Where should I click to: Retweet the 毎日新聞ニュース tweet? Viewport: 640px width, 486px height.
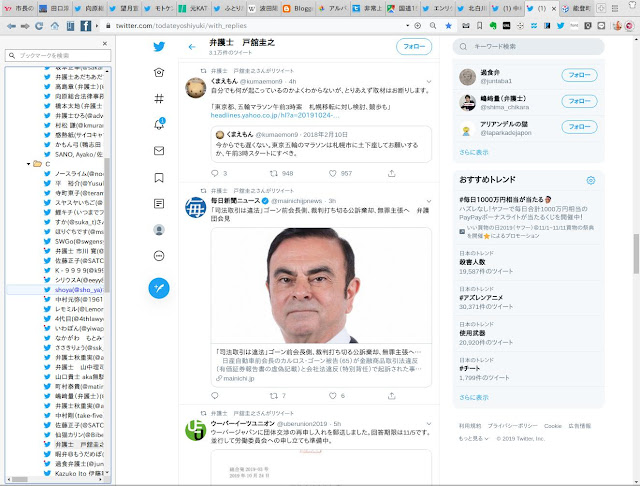[274, 395]
